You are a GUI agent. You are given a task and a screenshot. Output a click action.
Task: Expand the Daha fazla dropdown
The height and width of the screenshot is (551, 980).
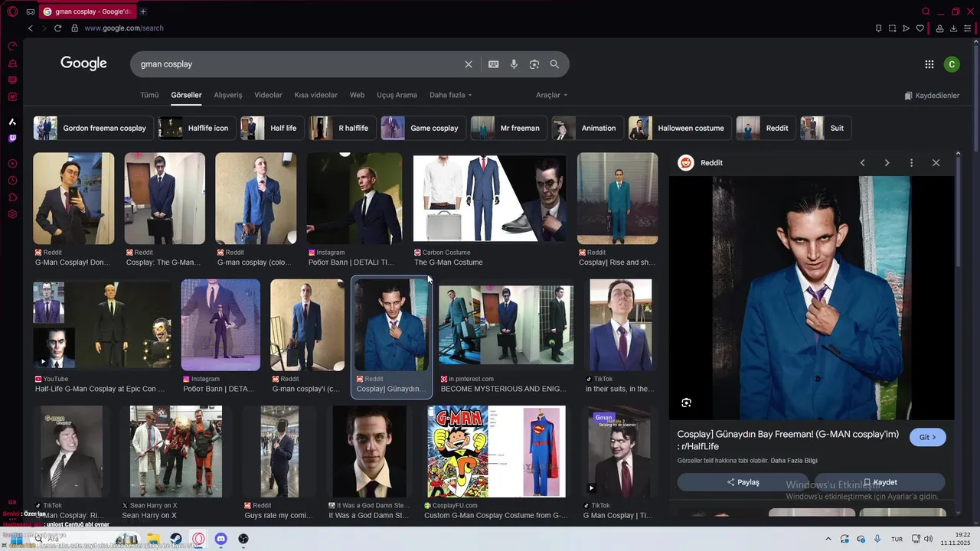click(x=450, y=95)
